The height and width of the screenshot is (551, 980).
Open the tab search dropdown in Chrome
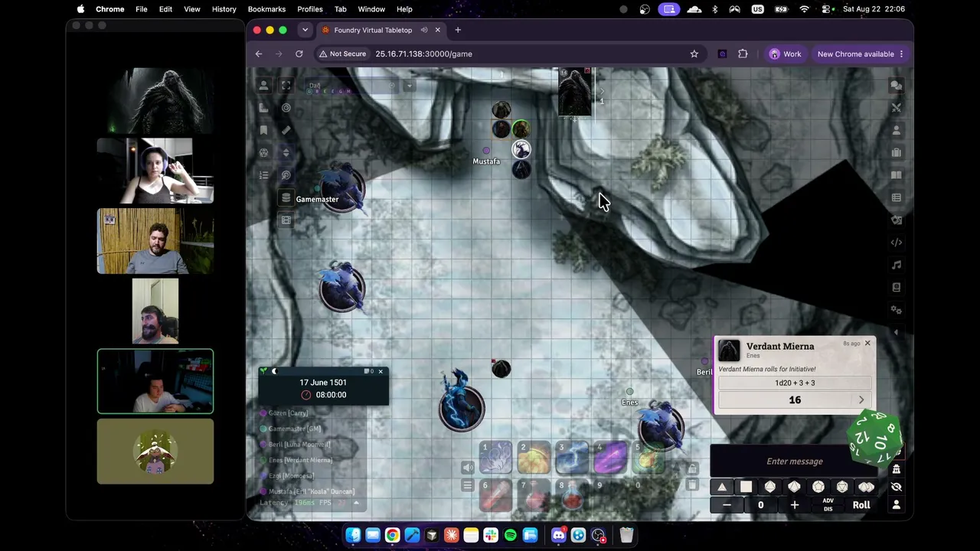tap(305, 30)
